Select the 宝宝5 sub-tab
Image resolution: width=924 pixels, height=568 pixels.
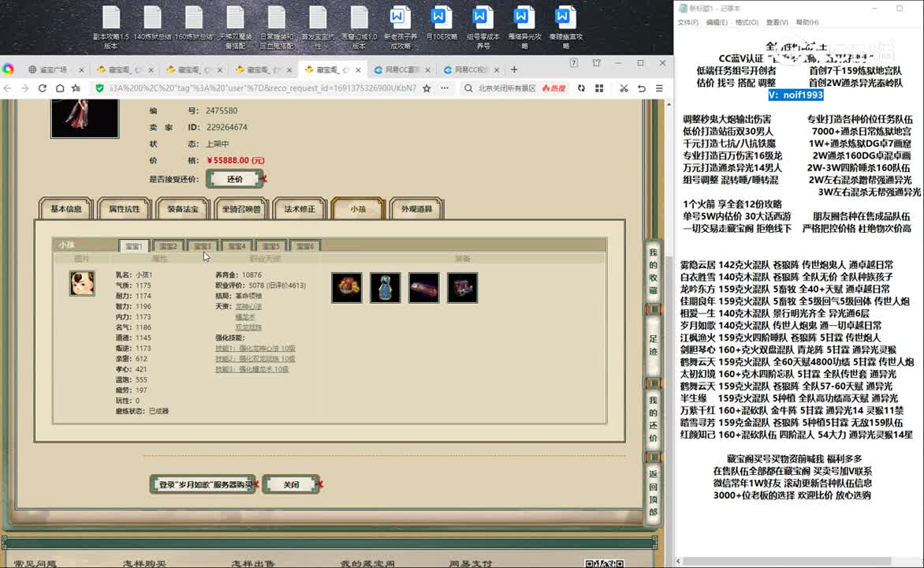[271, 246]
